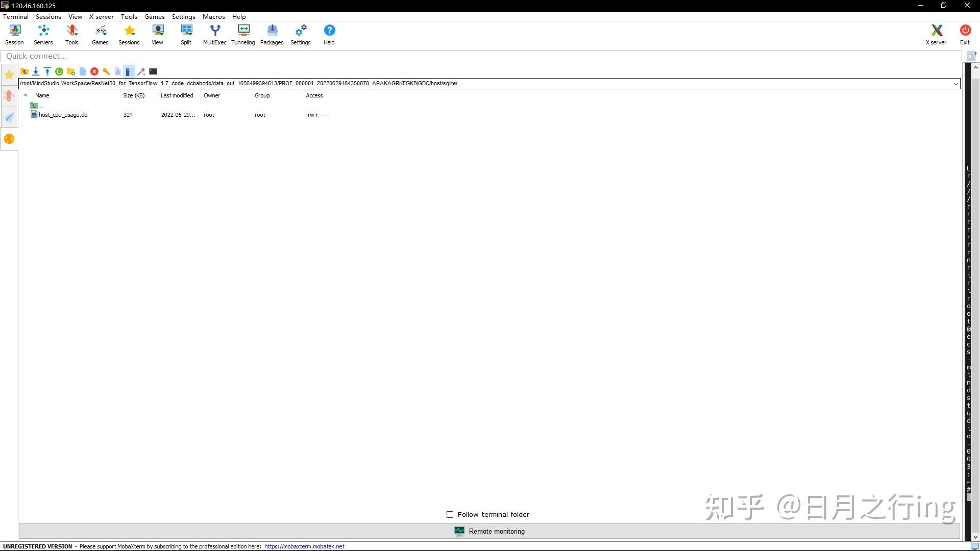Open the Macros sidebar paper plane icon
The image size is (980, 551).
[9, 117]
